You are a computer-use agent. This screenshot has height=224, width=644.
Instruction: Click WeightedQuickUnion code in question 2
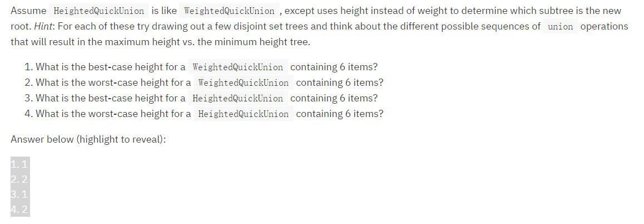(x=243, y=83)
